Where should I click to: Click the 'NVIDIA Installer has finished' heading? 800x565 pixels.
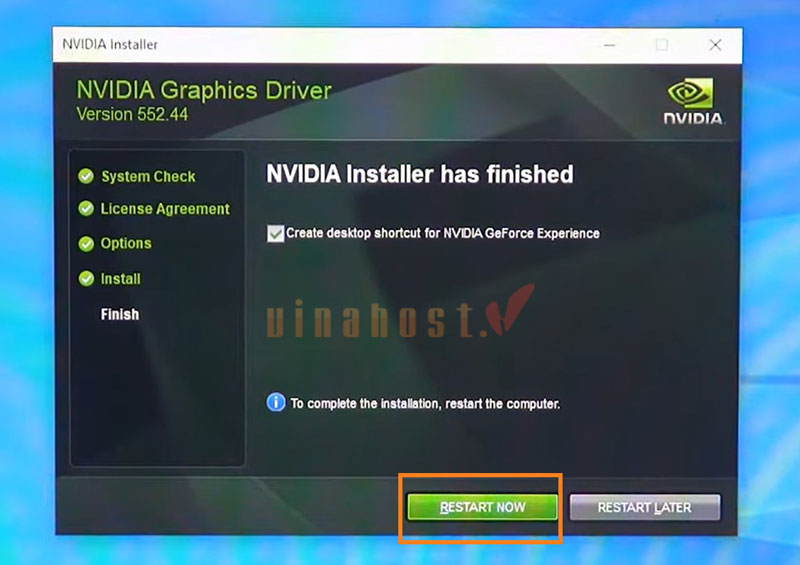pyautogui.click(x=420, y=174)
